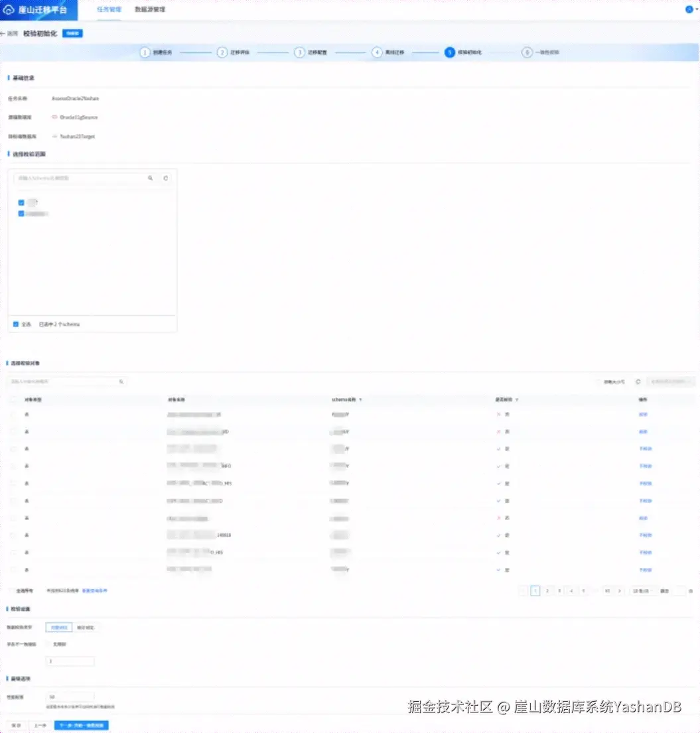Toggle the 全选所有 checkbox below the table

point(11,591)
